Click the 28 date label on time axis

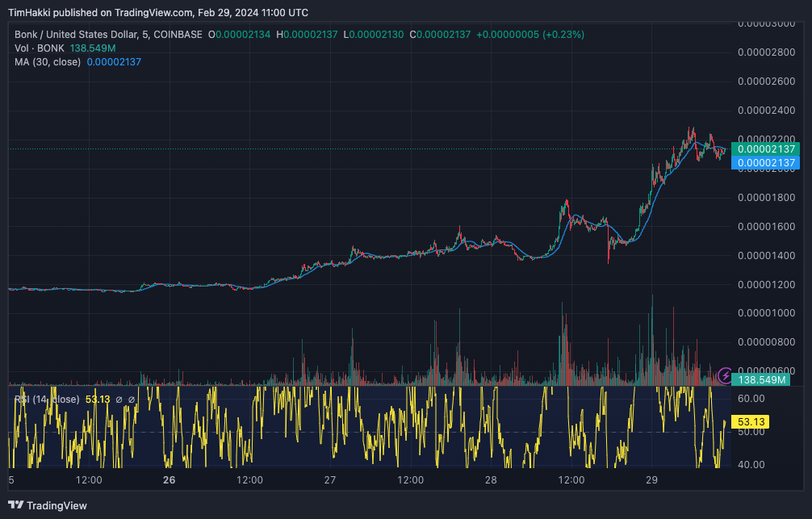click(x=491, y=480)
